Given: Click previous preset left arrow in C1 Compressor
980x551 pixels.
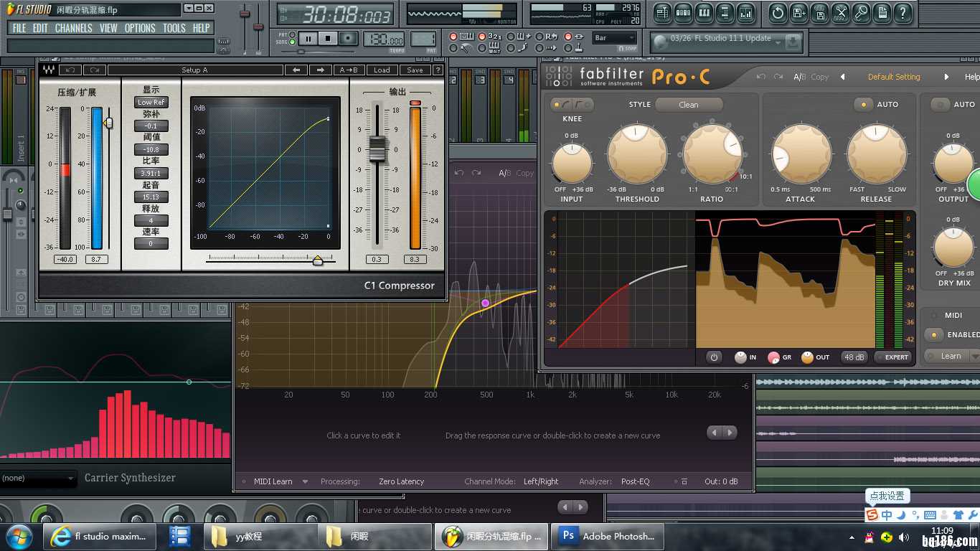Looking at the screenshot, I should point(296,70).
